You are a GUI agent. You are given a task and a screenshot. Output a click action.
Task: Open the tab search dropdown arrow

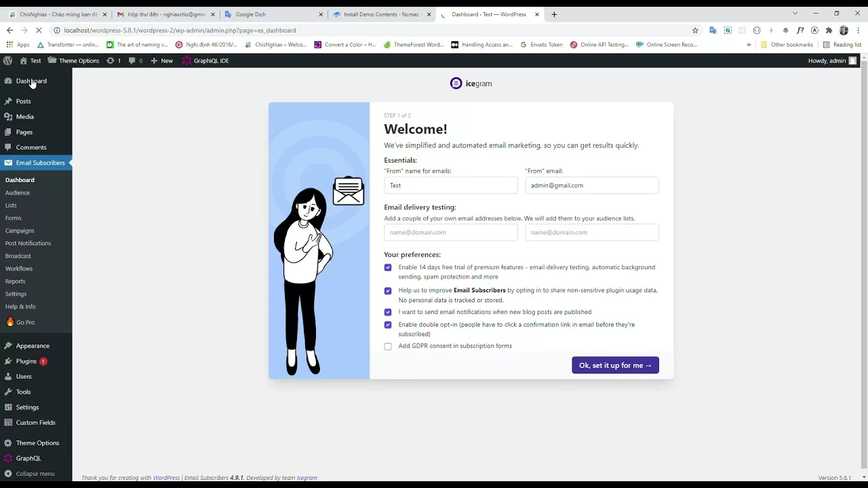click(x=795, y=14)
